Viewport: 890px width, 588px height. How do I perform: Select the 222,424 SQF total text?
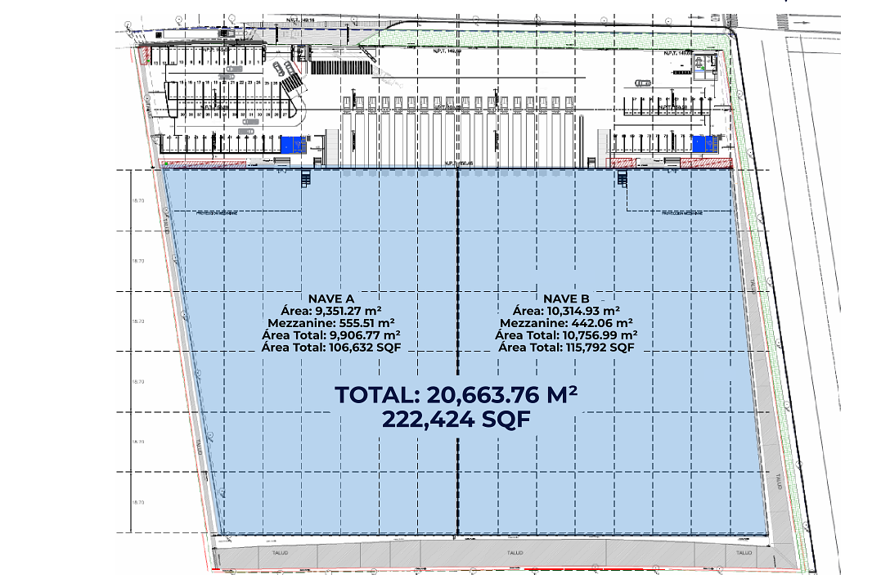456,420
